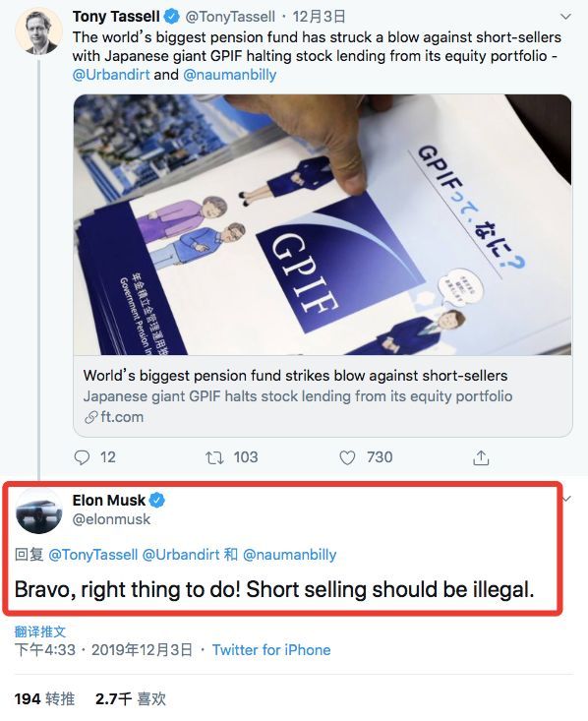Viewport: 588px width, 721px height.
Task: View the 2.7千 喜欢 likes list
Action: pyautogui.click(x=131, y=699)
